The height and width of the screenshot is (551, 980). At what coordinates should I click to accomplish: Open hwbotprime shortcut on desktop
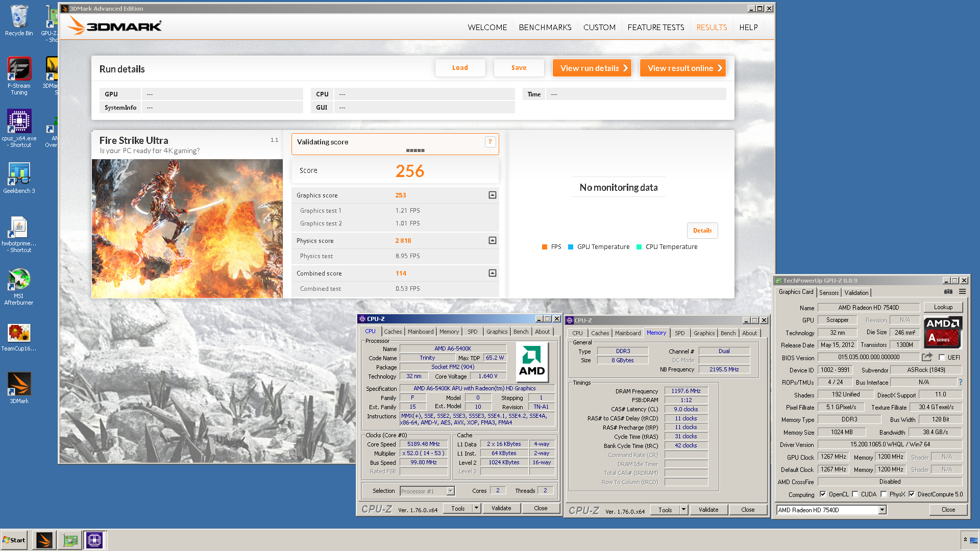coord(19,234)
